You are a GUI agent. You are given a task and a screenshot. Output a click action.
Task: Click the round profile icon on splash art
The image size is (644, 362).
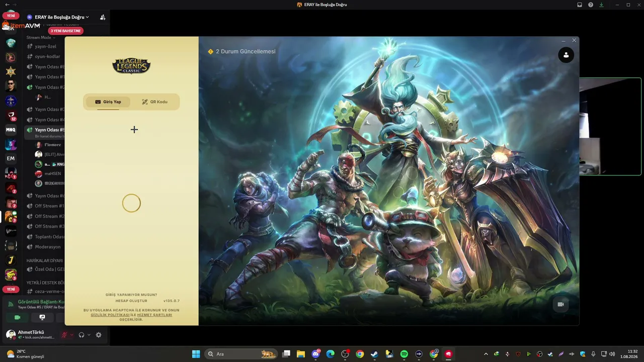click(566, 55)
